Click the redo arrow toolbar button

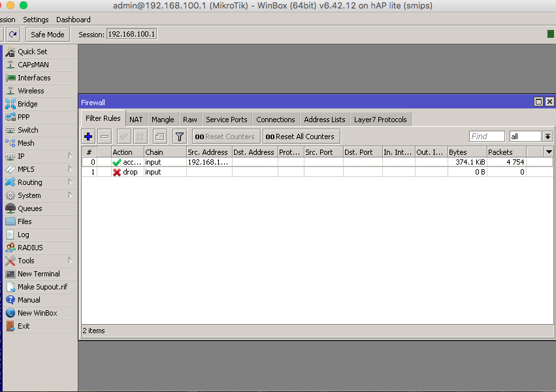pos(13,35)
